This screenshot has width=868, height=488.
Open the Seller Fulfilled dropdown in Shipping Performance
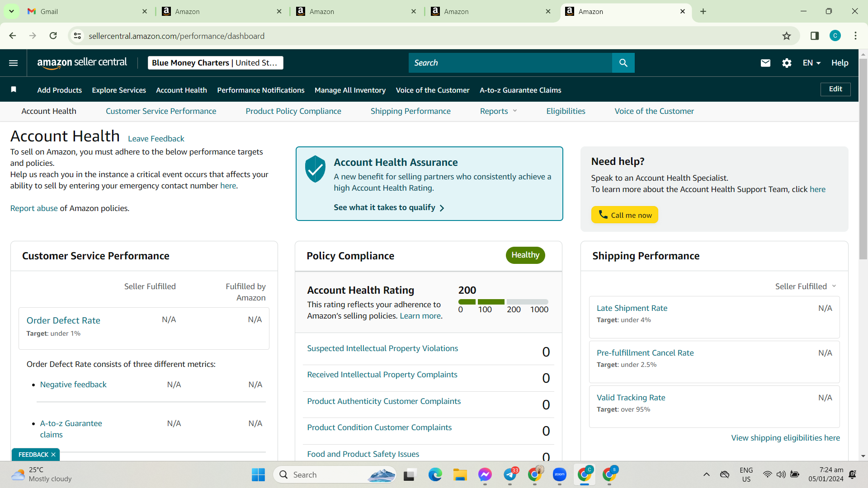point(806,286)
